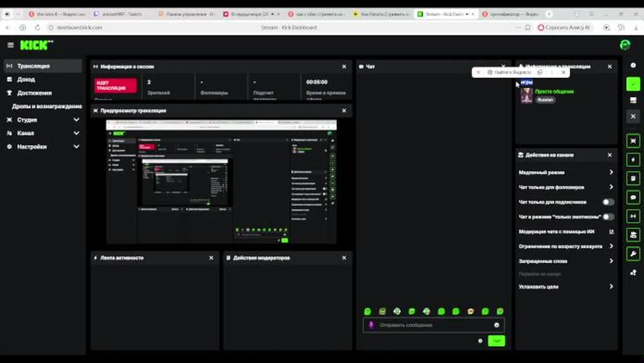Viewport: 644px width, 363px height.
Task: Click the purple icon in the chat message box
Action: click(x=371, y=325)
